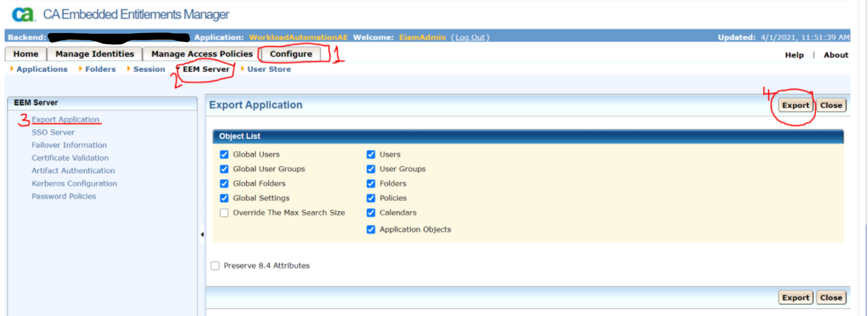868x316 pixels.
Task: Switch to the Configure tab
Action: (290, 54)
